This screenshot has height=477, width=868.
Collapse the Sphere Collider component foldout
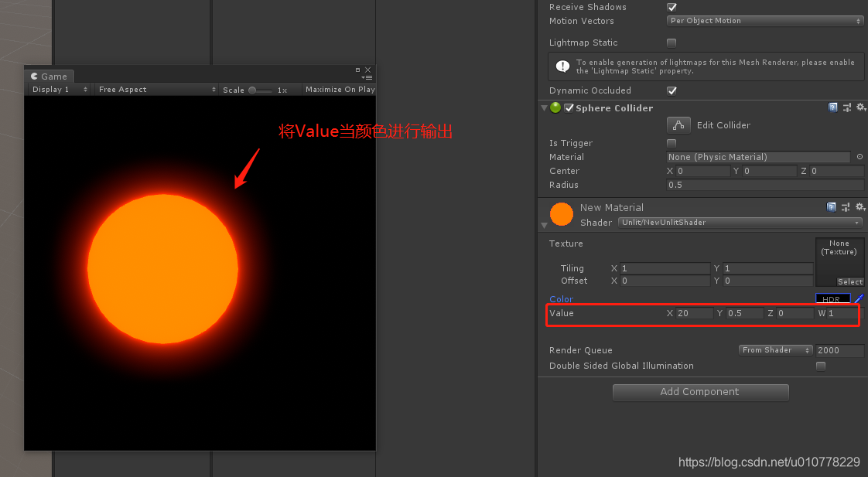(544, 107)
